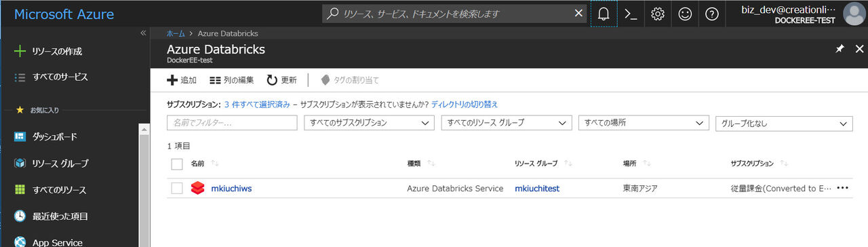868x247 pixels.
Task: Click 列の編集 toolbar button
Action: coord(232,80)
